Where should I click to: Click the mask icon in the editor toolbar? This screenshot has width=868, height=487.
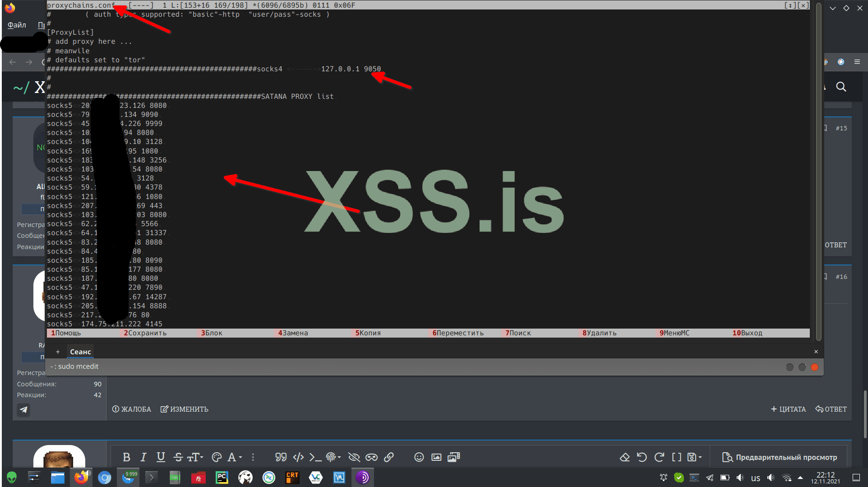[x=371, y=457]
